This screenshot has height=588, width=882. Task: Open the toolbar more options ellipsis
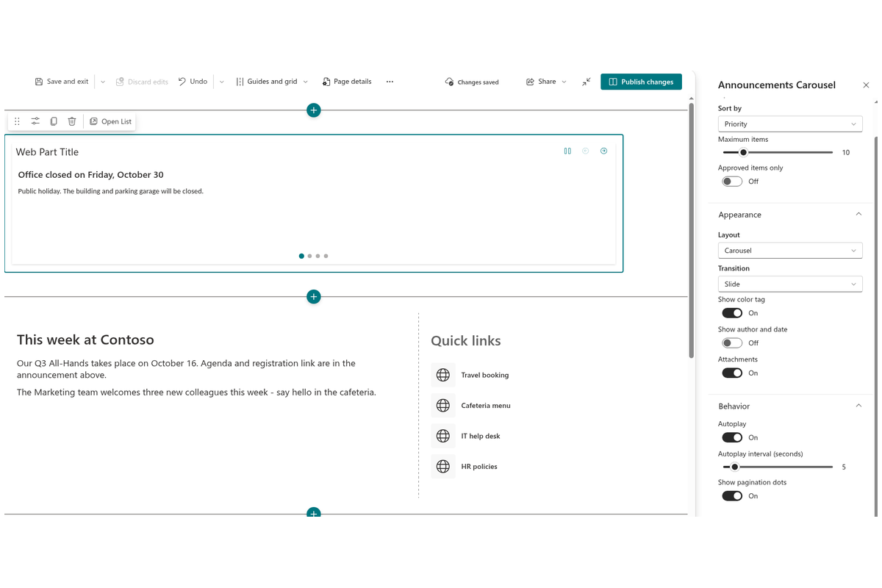(390, 82)
